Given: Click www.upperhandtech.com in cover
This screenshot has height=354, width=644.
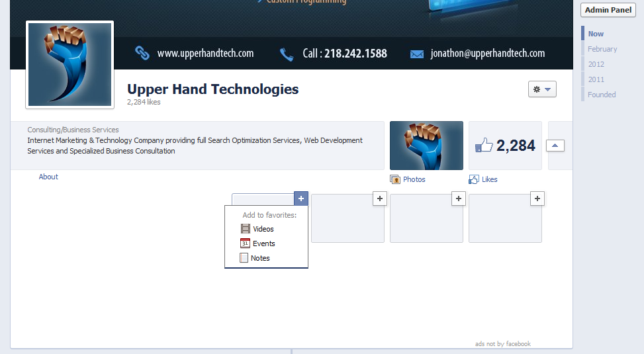Looking at the screenshot, I should [205, 54].
